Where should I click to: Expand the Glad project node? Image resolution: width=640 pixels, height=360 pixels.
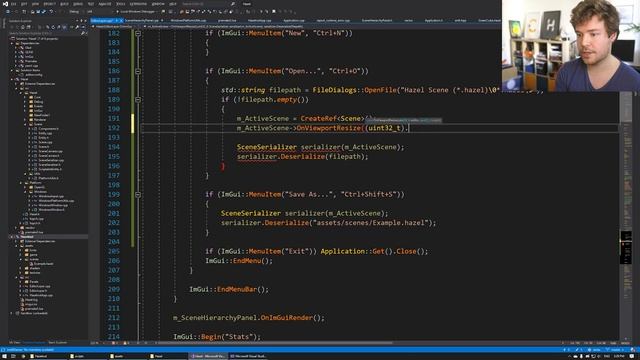17,47
